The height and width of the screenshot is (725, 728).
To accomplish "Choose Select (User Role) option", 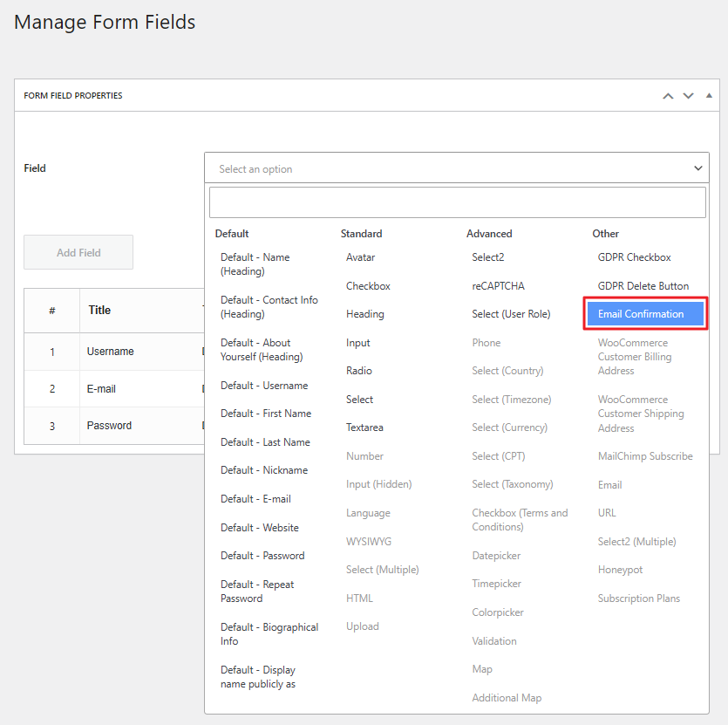I will click(511, 314).
